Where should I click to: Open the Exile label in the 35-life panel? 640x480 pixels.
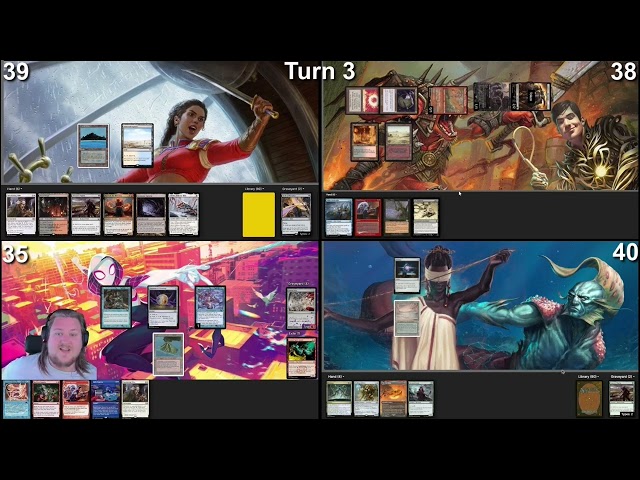pos(294,333)
